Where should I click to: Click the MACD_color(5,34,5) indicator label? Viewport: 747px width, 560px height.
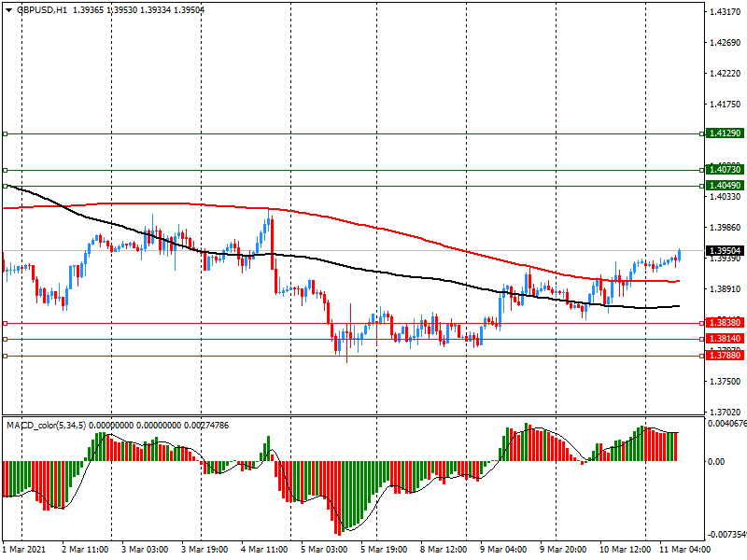pos(46,425)
